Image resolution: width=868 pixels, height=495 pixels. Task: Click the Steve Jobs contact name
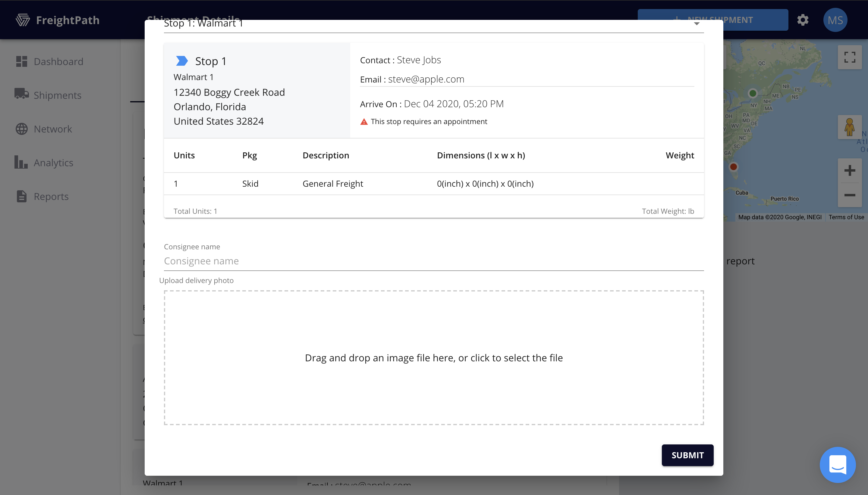tap(419, 60)
